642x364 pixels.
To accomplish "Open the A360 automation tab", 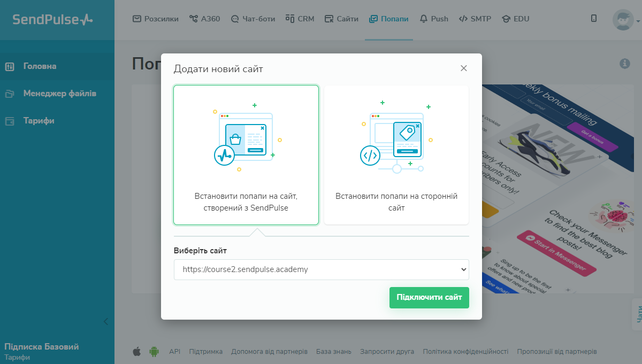I will 204,19.
